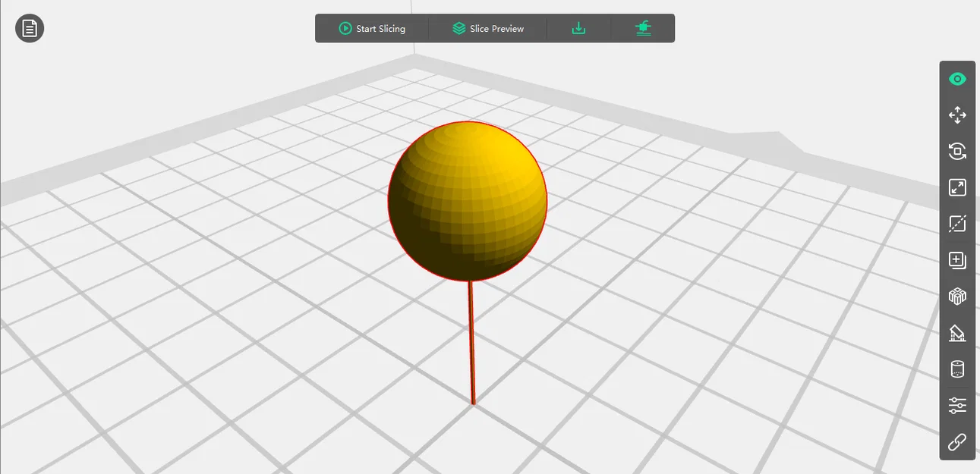Image resolution: width=980 pixels, height=474 pixels.
Task: Open the file document menu icon
Action: pos(30,29)
